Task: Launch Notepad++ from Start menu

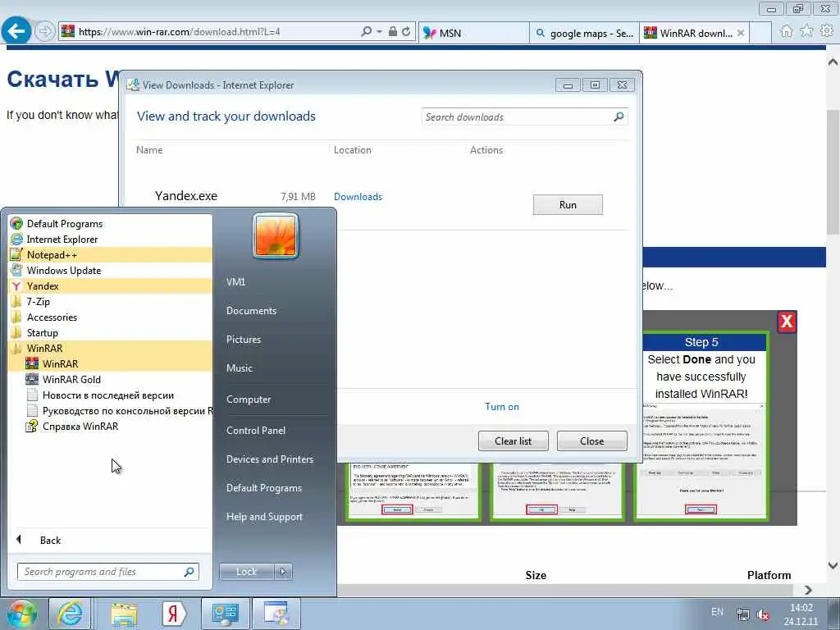Action: point(111,255)
